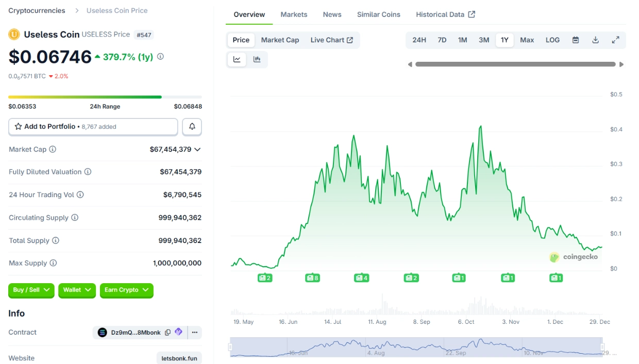Switch chart to Market Cap view
The width and height of the screenshot is (639, 364).
coord(280,40)
